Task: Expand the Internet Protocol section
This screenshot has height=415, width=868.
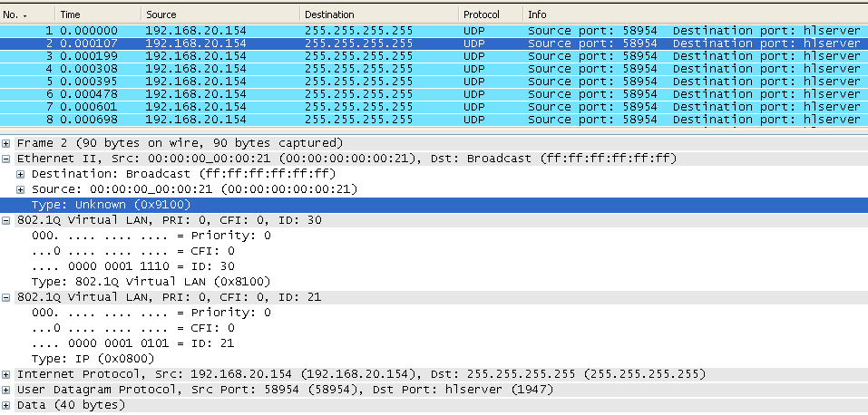Action: 6,374
